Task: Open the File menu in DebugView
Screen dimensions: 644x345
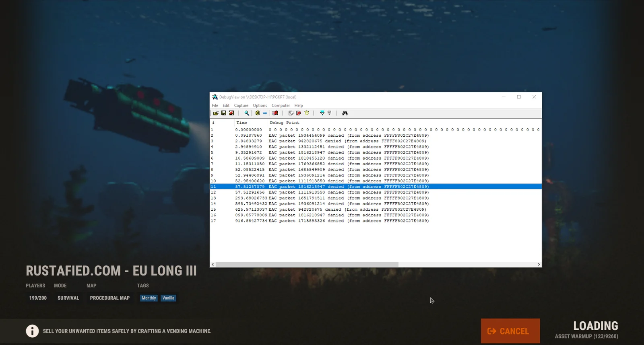Action: [215, 106]
